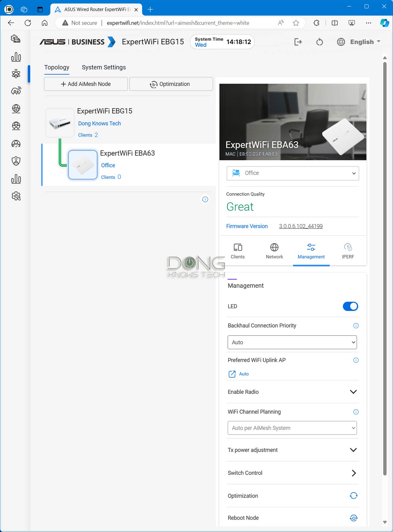Click the Office location link under EBA63
The height and width of the screenshot is (532, 393).
point(108,165)
